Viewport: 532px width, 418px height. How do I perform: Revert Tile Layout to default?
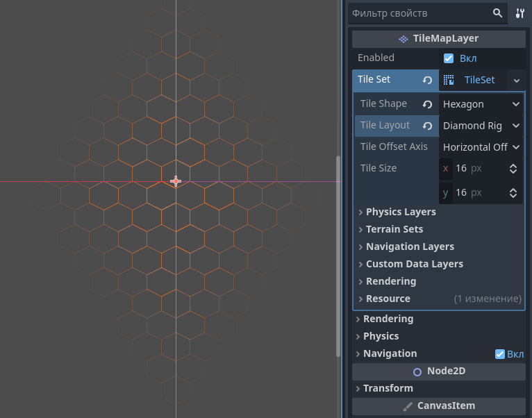[427, 126]
